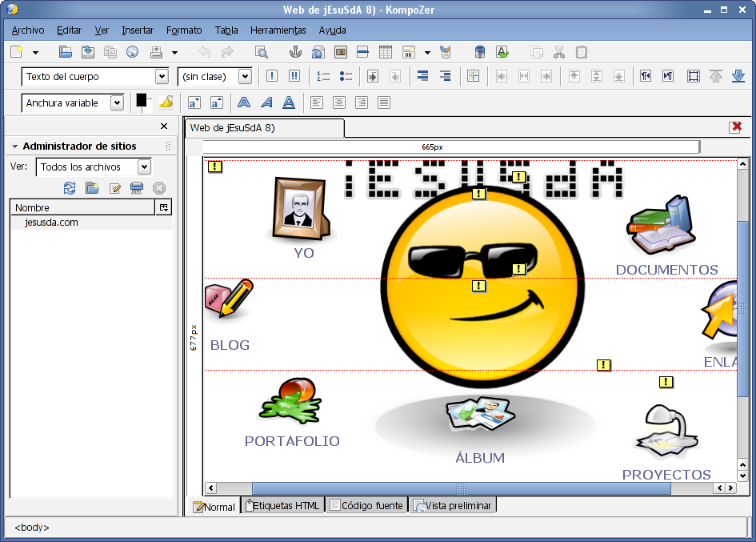Click the site manager Refresh icon

[70, 188]
